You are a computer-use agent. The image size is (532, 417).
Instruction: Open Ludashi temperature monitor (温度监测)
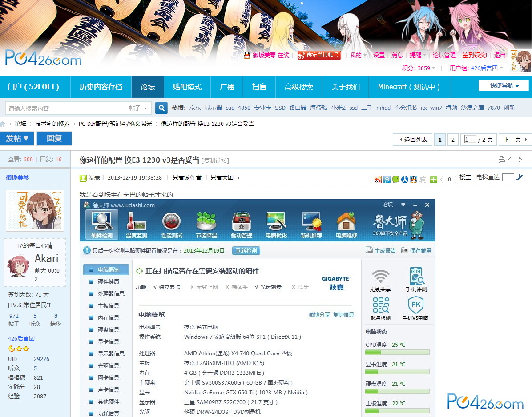(x=137, y=225)
